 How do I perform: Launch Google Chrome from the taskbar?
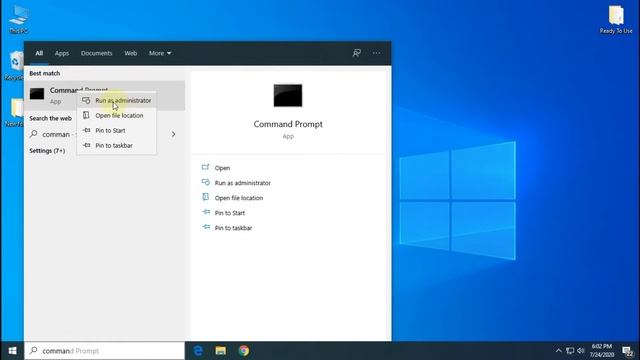(244, 351)
